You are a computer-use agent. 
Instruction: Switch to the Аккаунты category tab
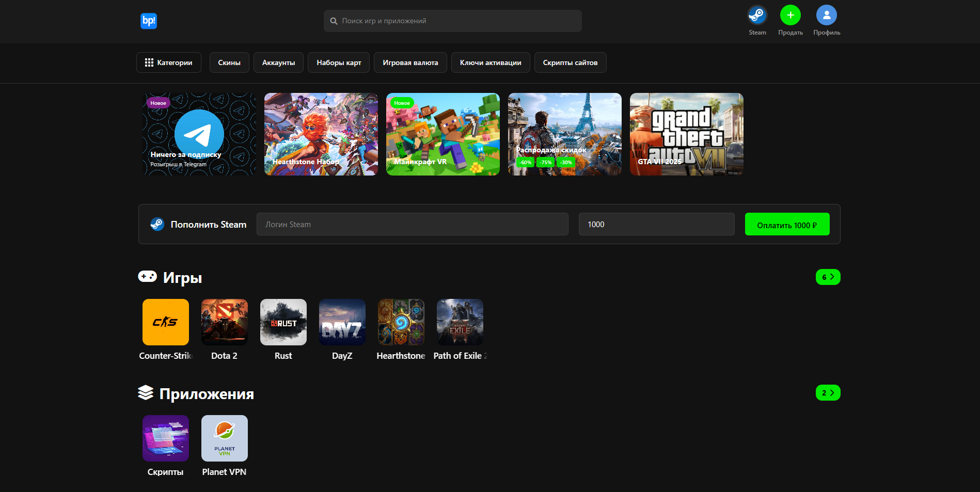pyautogui.click(x=278, y=62)
